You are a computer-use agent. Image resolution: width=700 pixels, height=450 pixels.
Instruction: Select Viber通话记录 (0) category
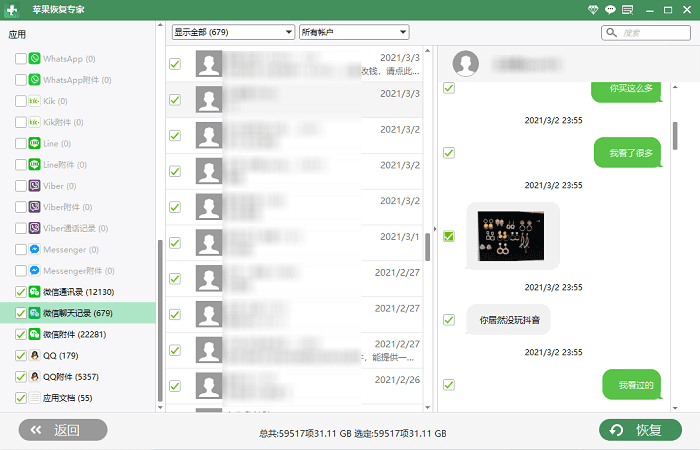(x=78, y=228)
